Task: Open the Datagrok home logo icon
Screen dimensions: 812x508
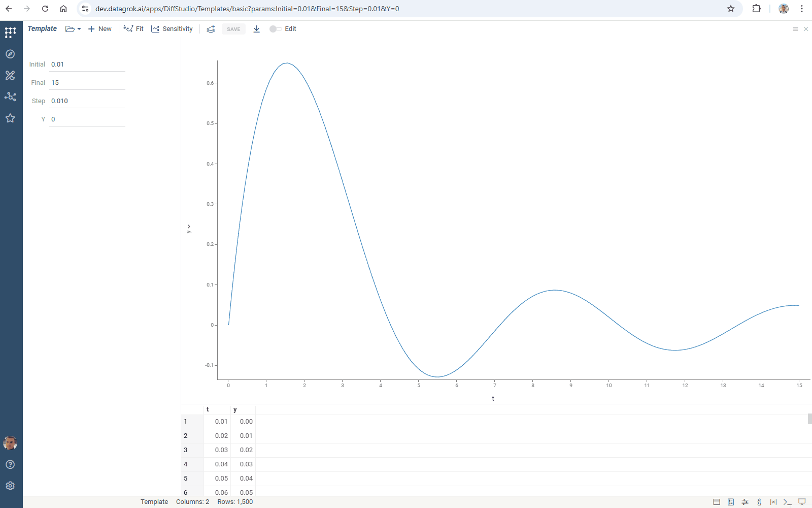Action: click(10, 33)
